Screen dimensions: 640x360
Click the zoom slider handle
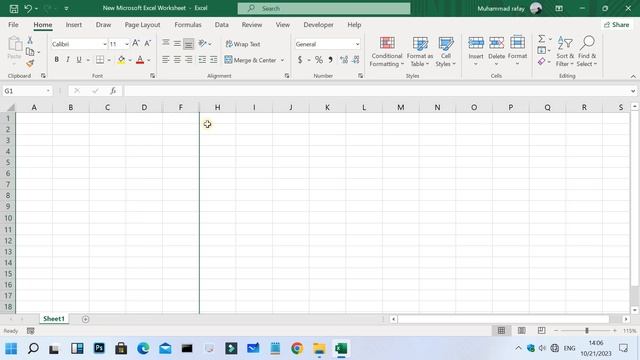coord(587,331)
